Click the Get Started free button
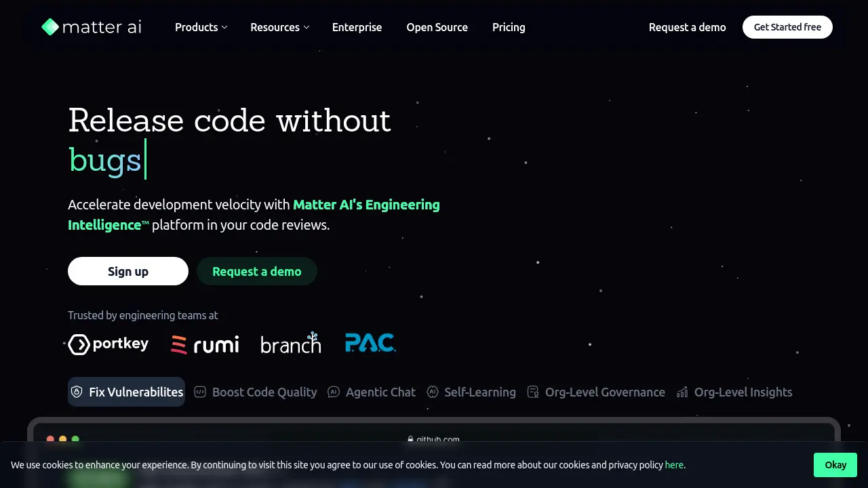868x488 pixels. 787,27
